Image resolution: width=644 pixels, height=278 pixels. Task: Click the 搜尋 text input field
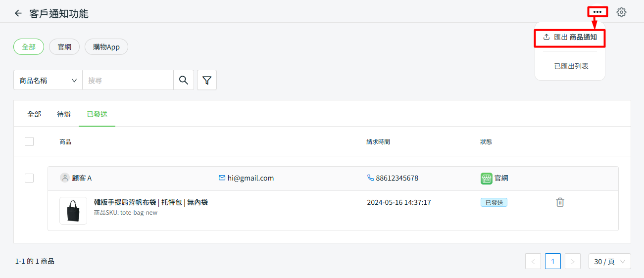pyautogui.click(x=128, y=80)
